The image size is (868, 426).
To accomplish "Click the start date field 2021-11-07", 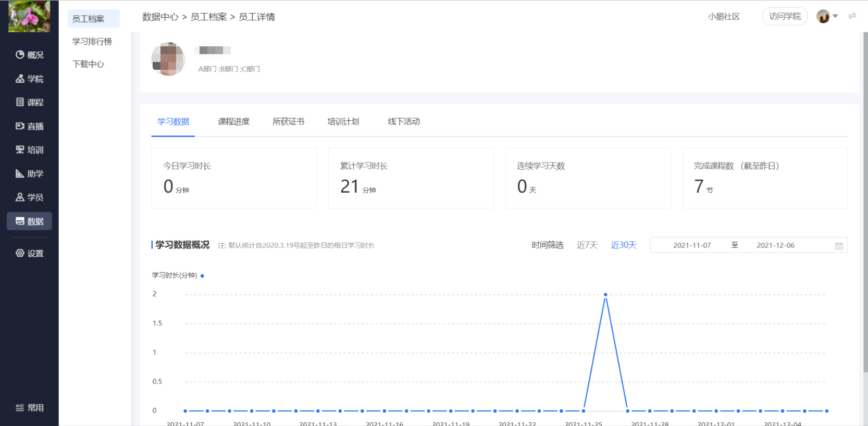I will click(692, 245).
